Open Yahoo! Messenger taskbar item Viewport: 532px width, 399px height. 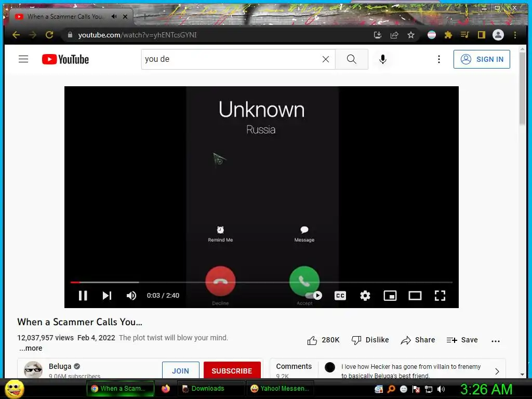[x=280, y=389]
